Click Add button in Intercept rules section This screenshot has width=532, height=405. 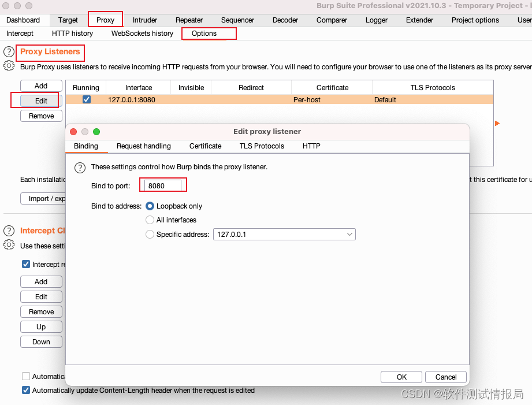41,282
